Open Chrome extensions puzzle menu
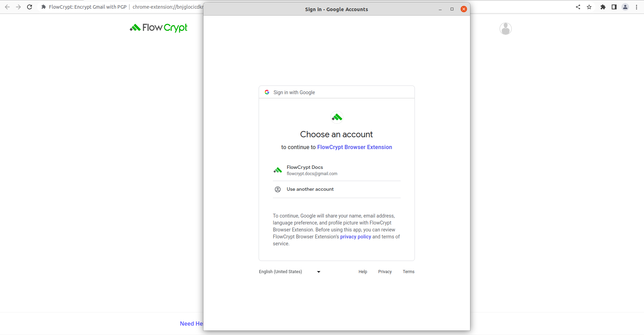 (x=603, y=7)
